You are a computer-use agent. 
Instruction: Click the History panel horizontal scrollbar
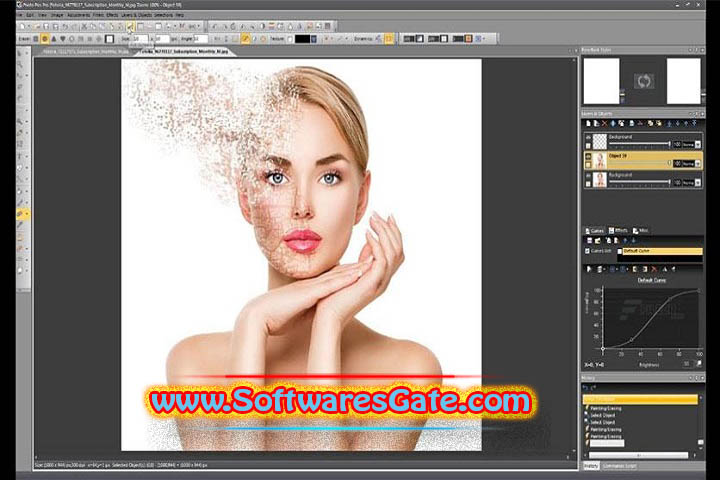pyautogui.click(x=638, y=455)
